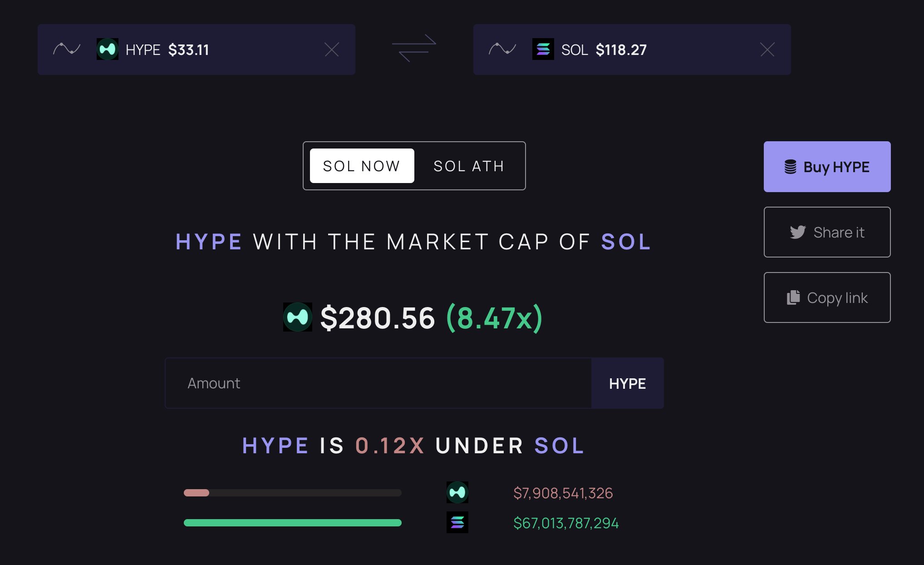Open chart icon beside HYPE ticker

point(67,49)
